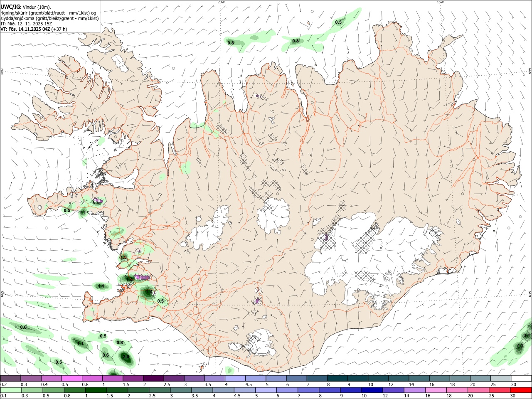Pick the dark teal 9 swatch in upper legend

[x=358, y=378]
